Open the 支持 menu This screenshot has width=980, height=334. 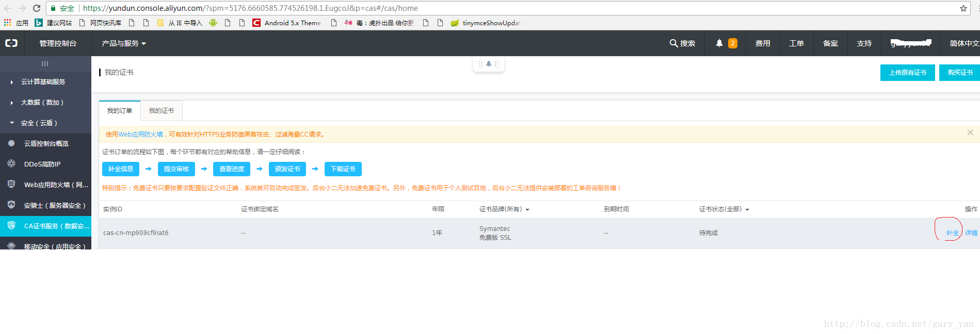[x=864, y=43]
